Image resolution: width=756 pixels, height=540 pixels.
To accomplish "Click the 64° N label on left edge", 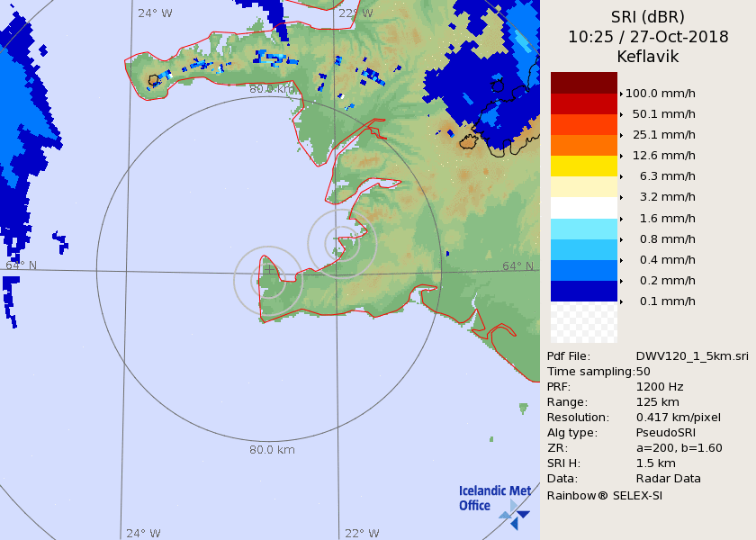I will [x=22, y=265].
